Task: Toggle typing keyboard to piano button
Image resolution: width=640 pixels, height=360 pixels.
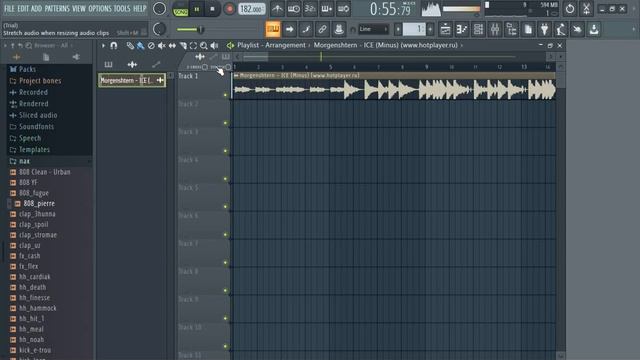Action: (x=273, y=29)
